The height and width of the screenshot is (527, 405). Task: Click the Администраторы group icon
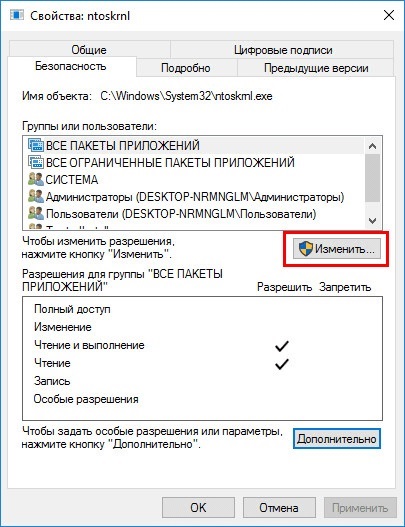[x=36, y=197]
